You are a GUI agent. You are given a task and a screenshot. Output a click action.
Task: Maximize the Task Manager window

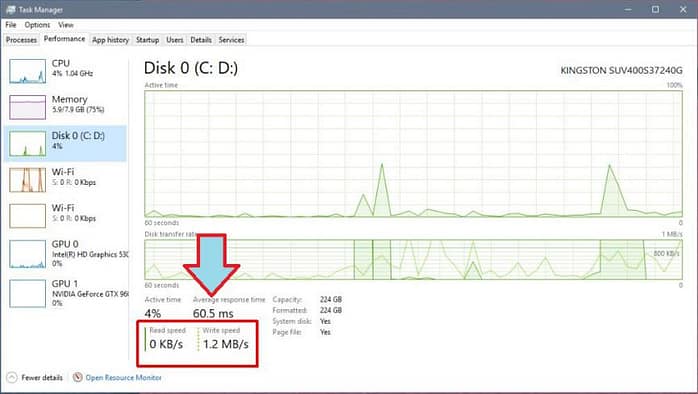655,9
